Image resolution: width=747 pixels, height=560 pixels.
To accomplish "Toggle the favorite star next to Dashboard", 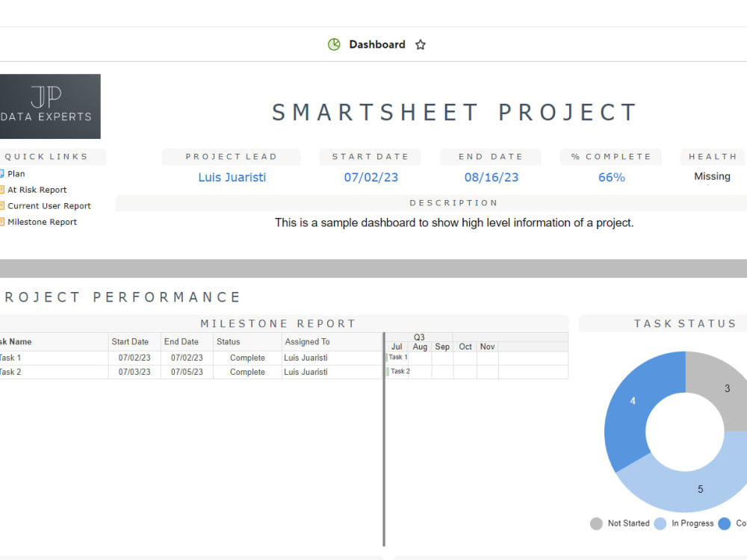I will pyautogui.click(x=420, y=44).
